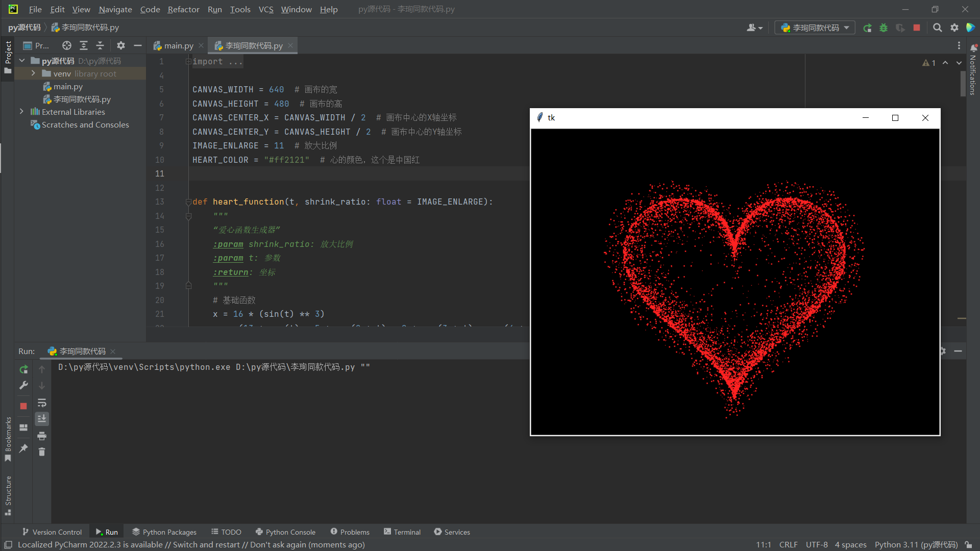
Task: Open Python Packages tool window
Action: 164,532
